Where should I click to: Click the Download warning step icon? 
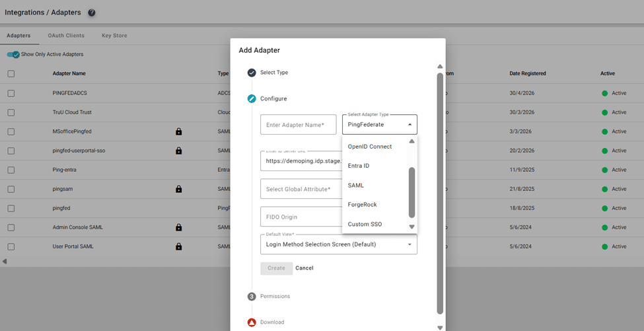click(x=252, y=322)
